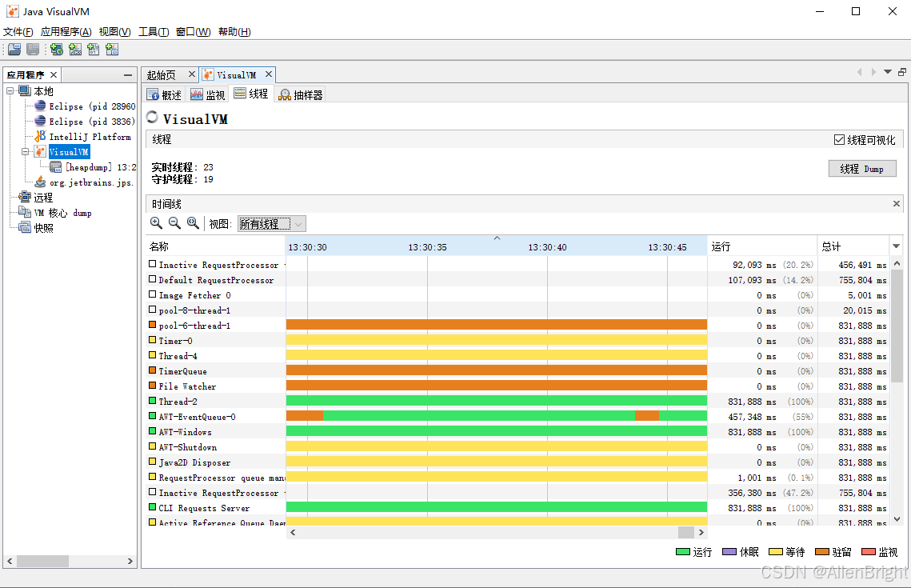Click the thread list vertical scrollbar thumb
911x588 pixels.
click(x=897, y=326)
